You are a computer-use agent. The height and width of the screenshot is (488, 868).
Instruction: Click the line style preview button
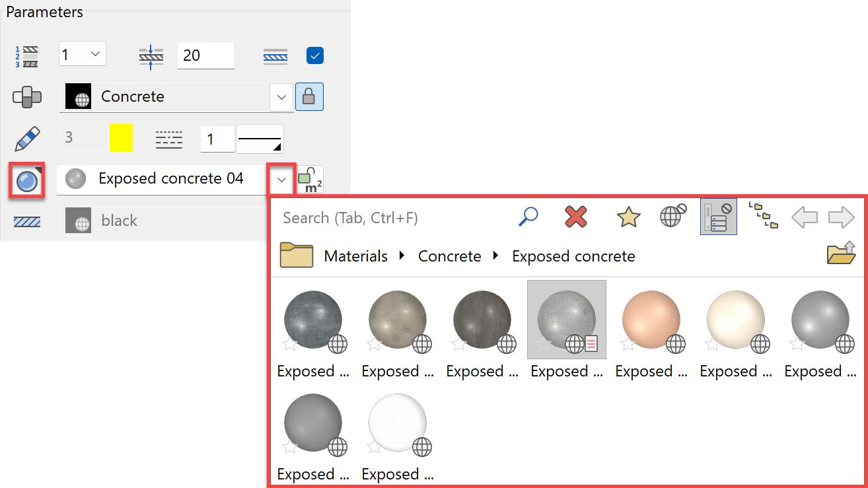260,139
